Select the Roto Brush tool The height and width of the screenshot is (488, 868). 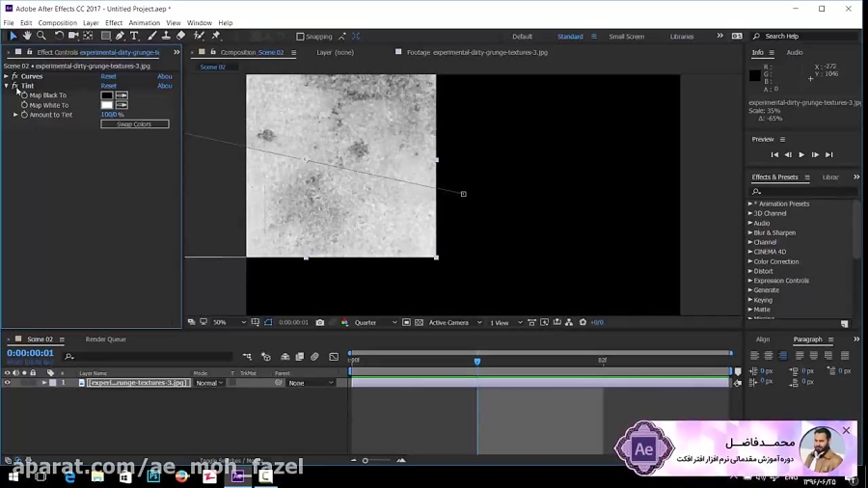click(x=199, y=36)
